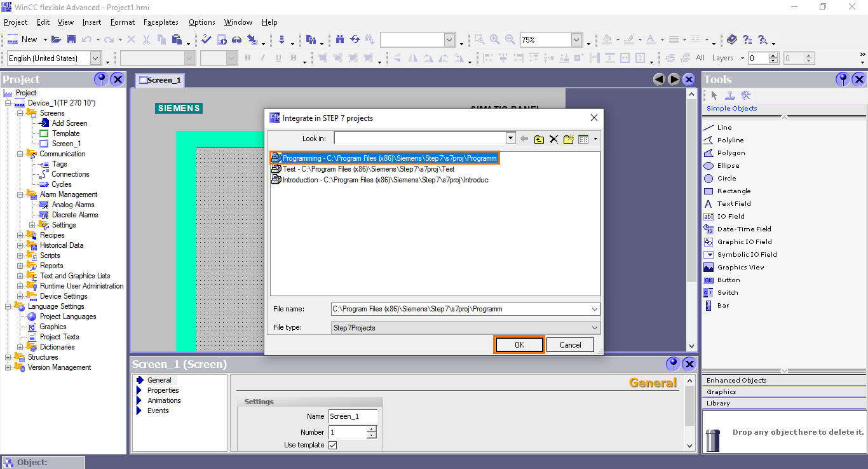Open the 75% zoom level dropdown
The image size is (868, 469).
[x=576, y=39]
